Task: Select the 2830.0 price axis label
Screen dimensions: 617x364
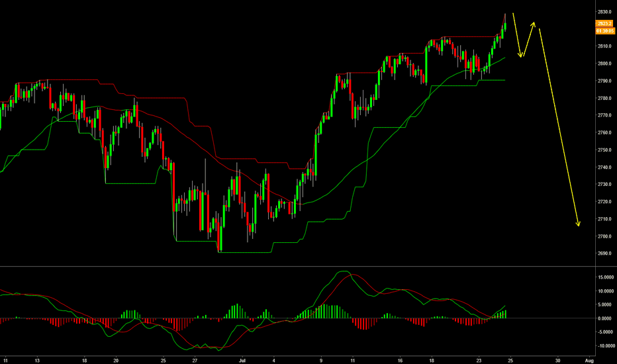Action: click(x=604, y=12)
